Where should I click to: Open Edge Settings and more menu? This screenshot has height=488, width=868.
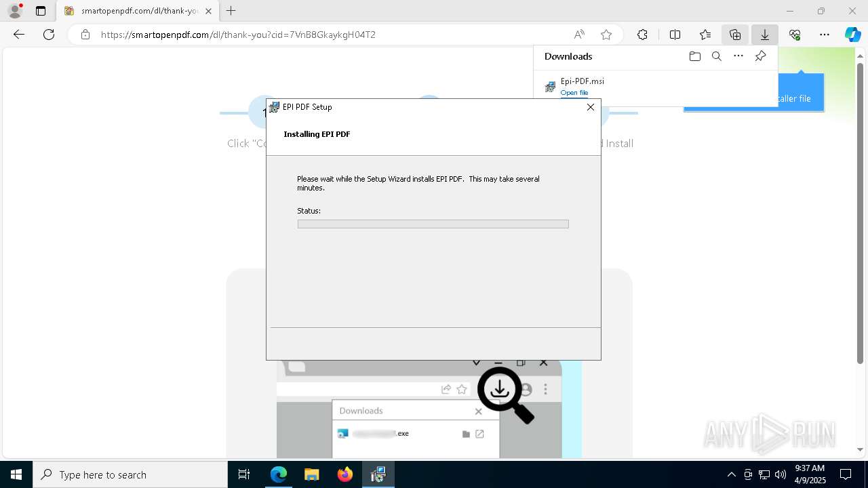[825, 35]
